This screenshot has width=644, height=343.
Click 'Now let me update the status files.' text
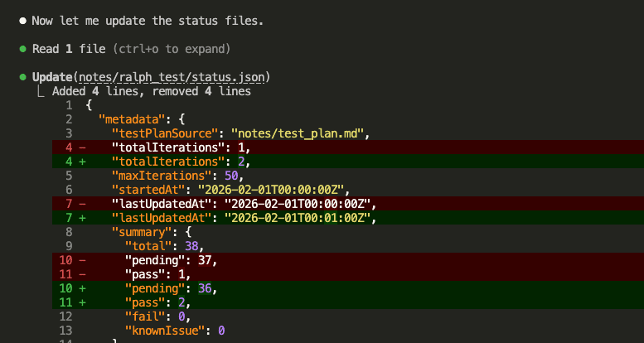[148, 21]
